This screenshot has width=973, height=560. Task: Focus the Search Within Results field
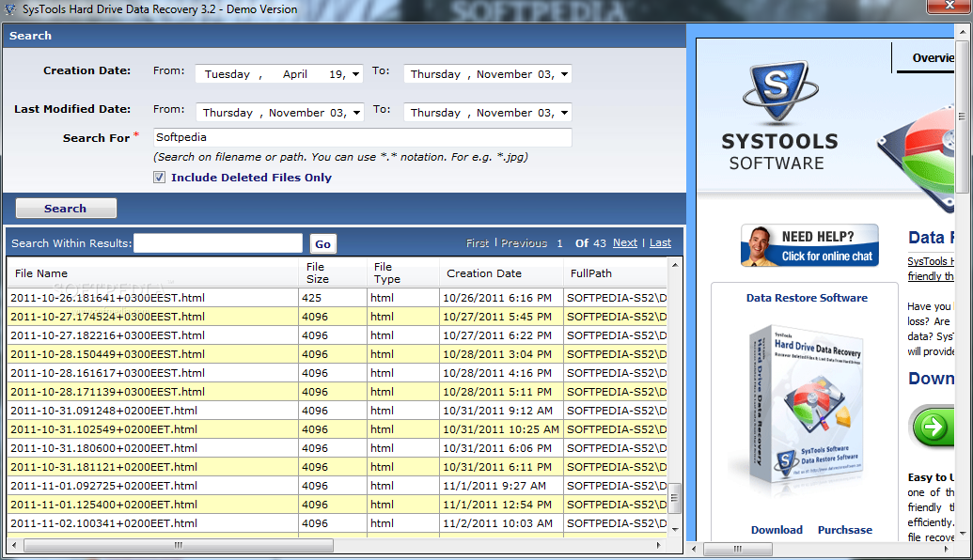[218, 243]
